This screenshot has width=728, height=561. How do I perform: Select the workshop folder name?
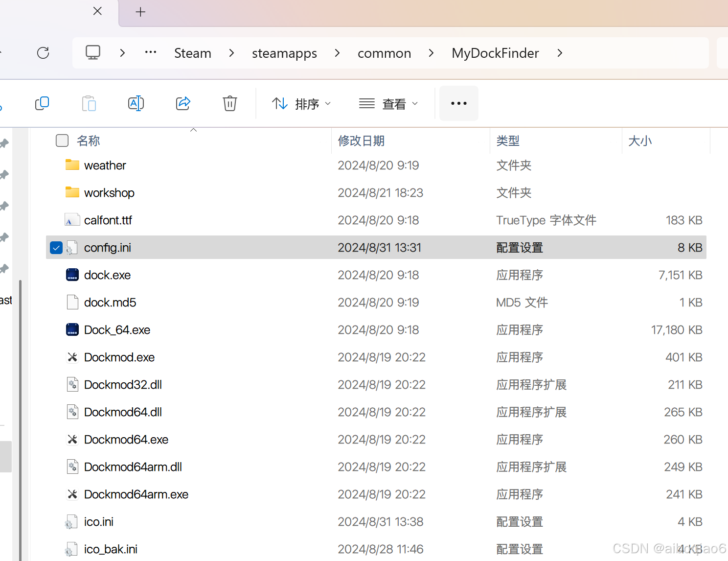point(109,193)
